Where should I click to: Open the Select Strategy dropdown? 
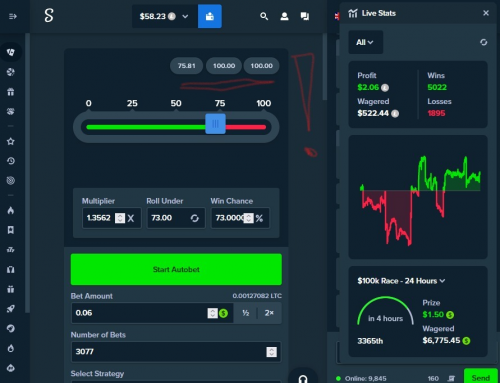coord(176,382)
